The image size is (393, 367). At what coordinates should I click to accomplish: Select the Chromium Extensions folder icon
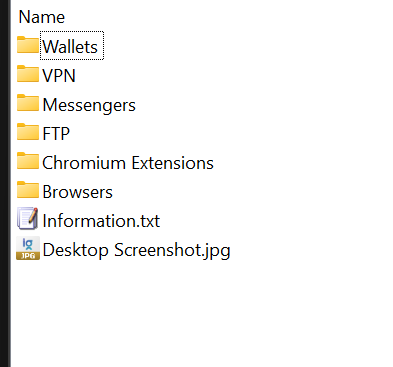(28, 161)
